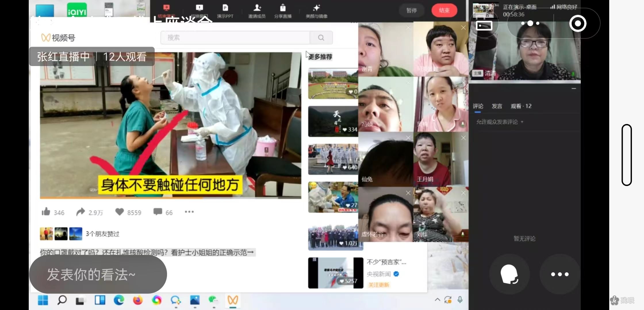
Task: Click the iQIYI desktop shortcut icon
Action: coord(77,10)
